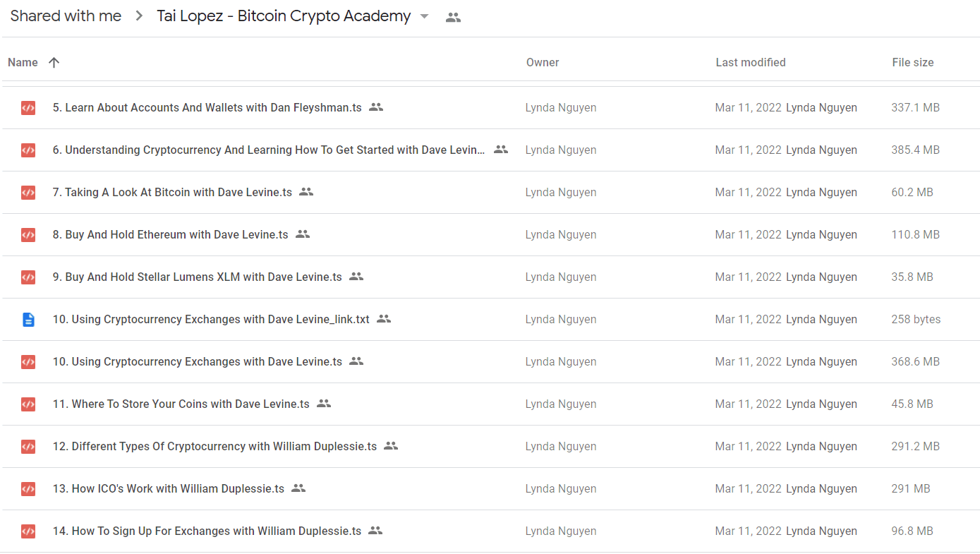
Task: Sort by the File size column header
Action: click(x=913, y=62)
